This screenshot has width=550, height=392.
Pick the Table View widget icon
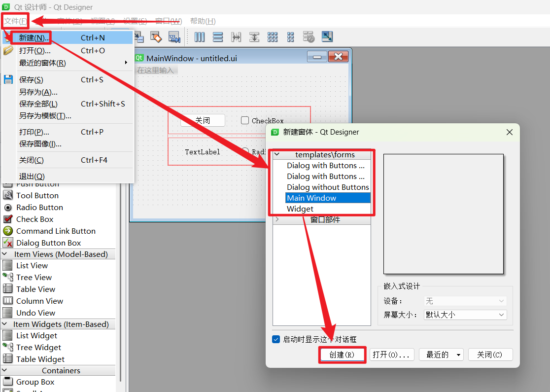click(8, 289)
